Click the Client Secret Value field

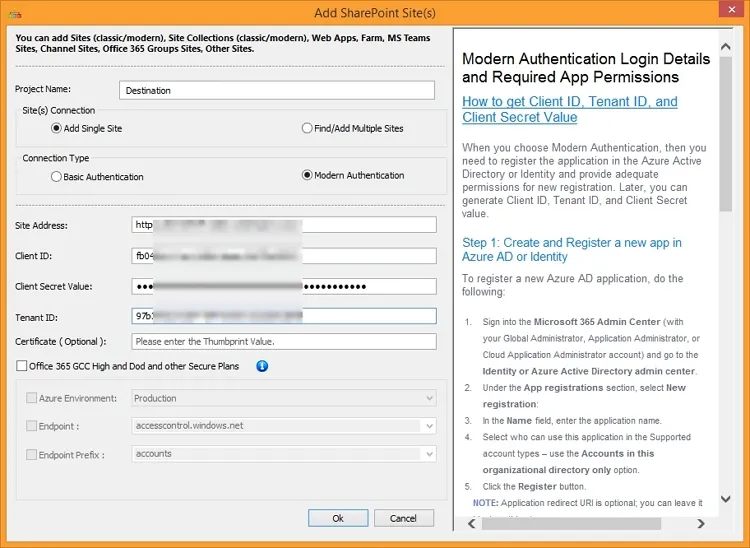(x=284, y=286)
